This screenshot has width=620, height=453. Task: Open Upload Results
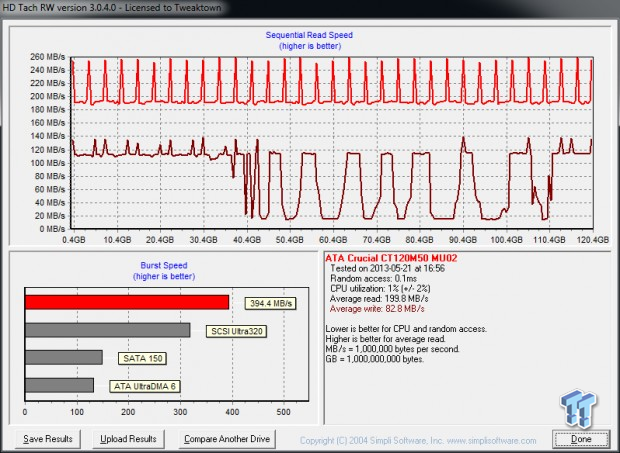[x=128, y=439]
